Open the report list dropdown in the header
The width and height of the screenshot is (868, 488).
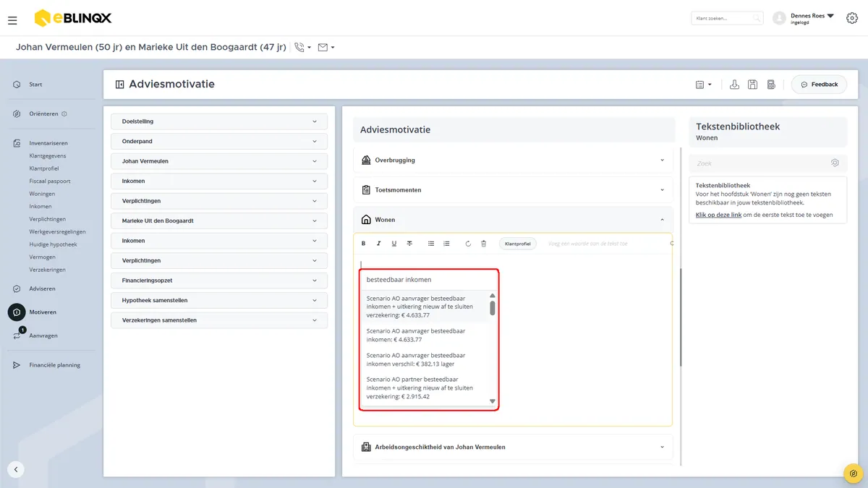point(704,85)
